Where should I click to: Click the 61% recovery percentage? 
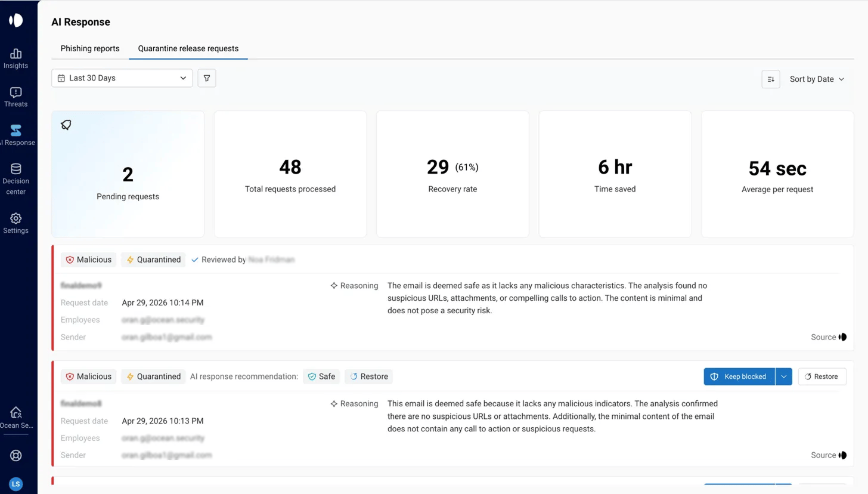[x=467, y=168]
